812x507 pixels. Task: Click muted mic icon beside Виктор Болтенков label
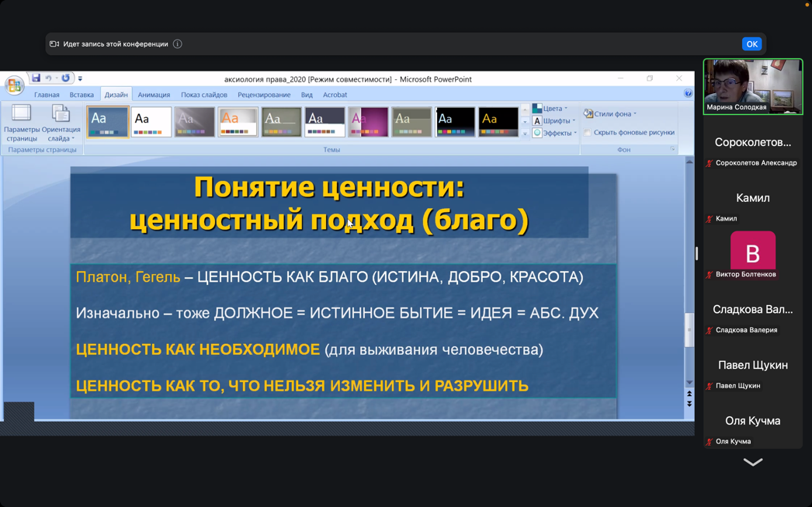point(710,275)
